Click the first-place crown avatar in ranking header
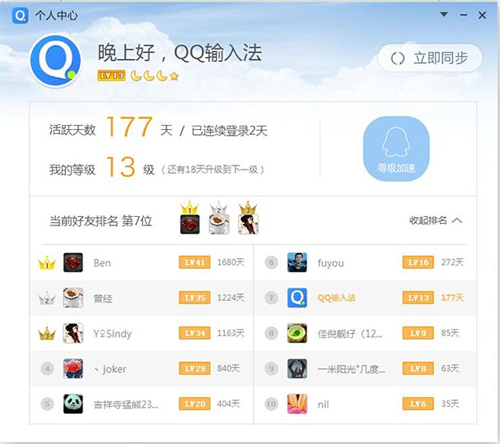The image size is (500, 444). 190,218
